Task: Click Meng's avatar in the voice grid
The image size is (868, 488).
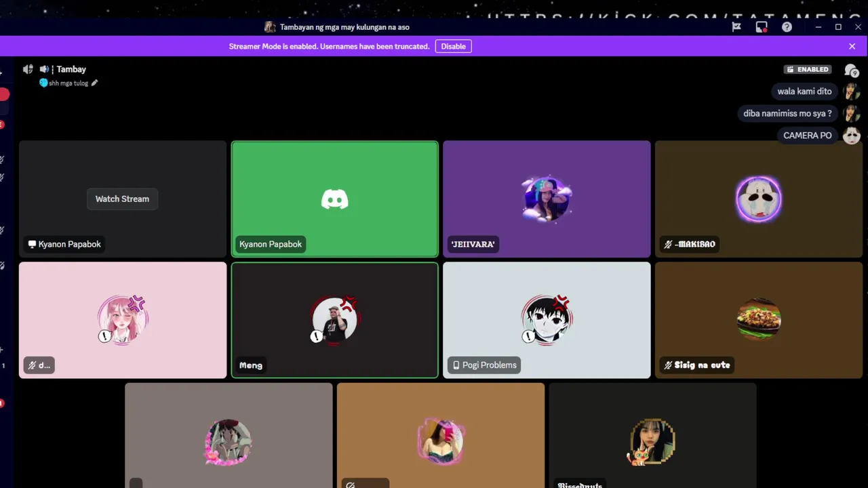Action: pyautogui.click(x=335, y=320)
